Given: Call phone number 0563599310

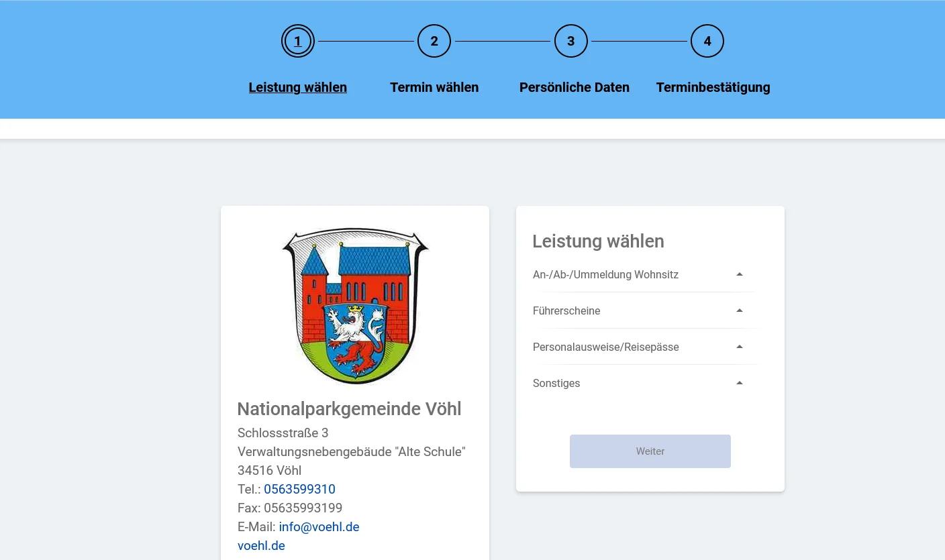Looking at the screenshot, I should tap(299, 489).
